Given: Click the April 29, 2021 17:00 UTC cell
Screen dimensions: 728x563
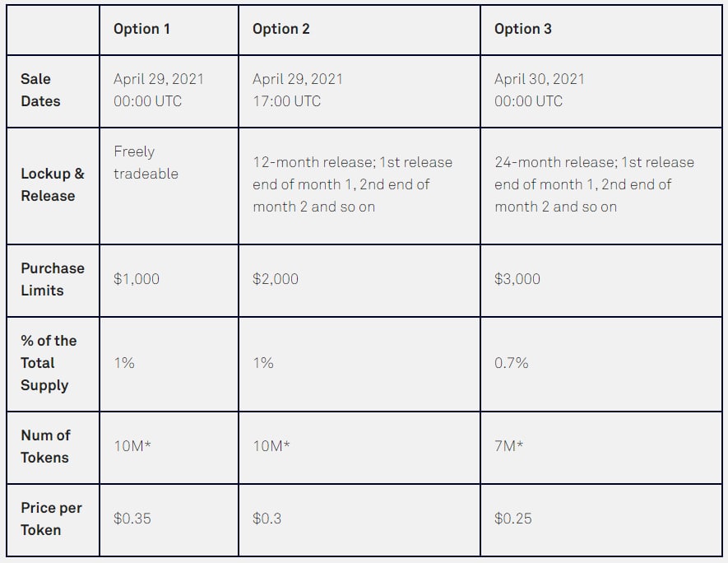Looking at the screenshot, I should point(298,90).
